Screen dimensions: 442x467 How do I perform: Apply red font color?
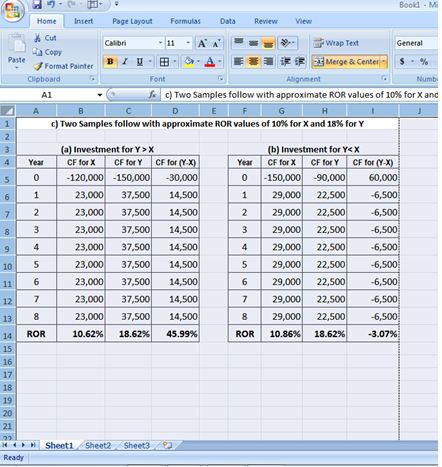coord(210,62)
